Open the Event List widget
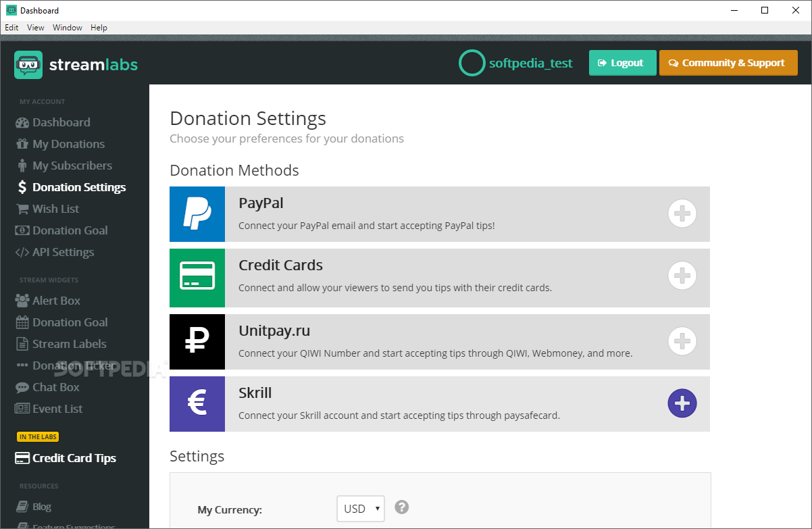 tap(49, 409)
